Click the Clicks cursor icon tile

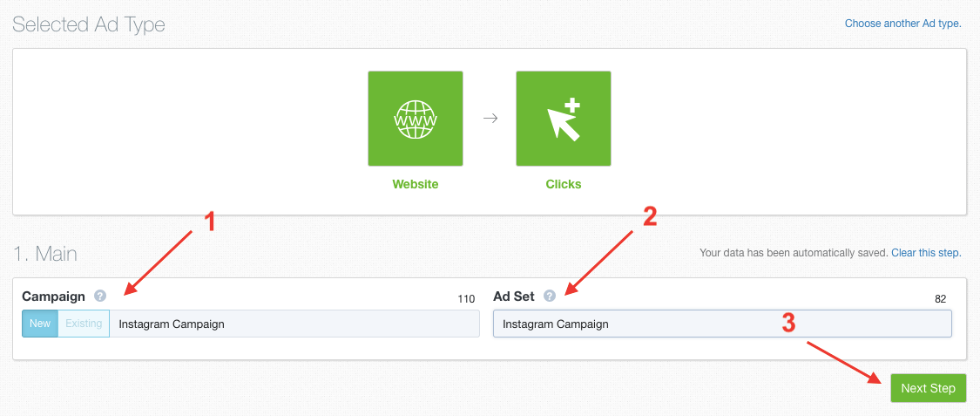(x=563, y=119)
